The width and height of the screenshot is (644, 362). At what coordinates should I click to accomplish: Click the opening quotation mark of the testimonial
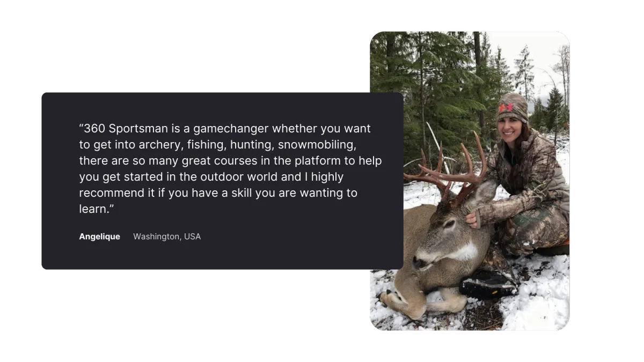tap(82, 127)
